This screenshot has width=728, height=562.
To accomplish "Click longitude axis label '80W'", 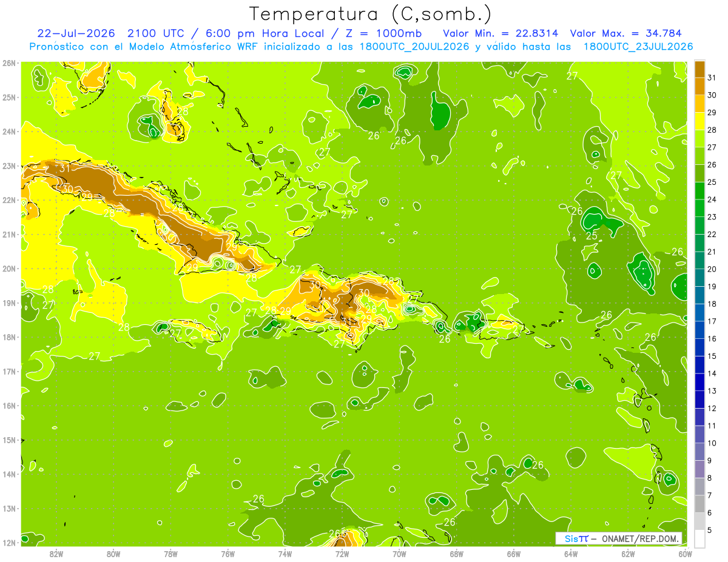I will 113,554.
